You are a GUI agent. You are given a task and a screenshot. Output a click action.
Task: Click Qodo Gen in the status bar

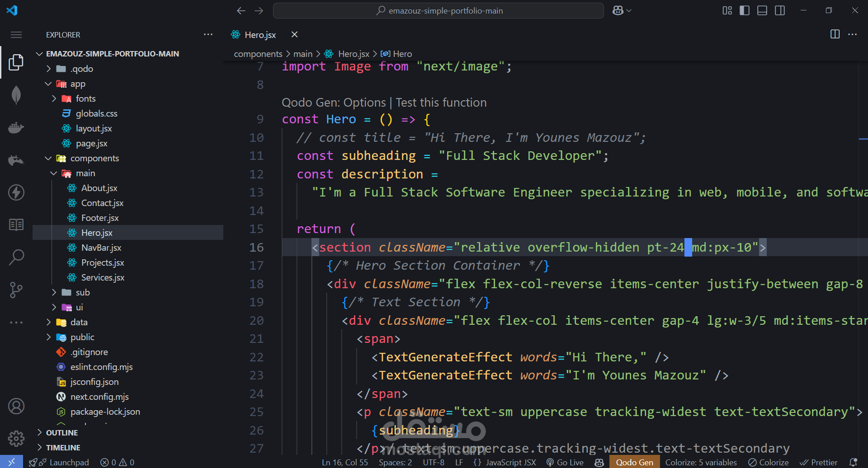tap(634, 462)
